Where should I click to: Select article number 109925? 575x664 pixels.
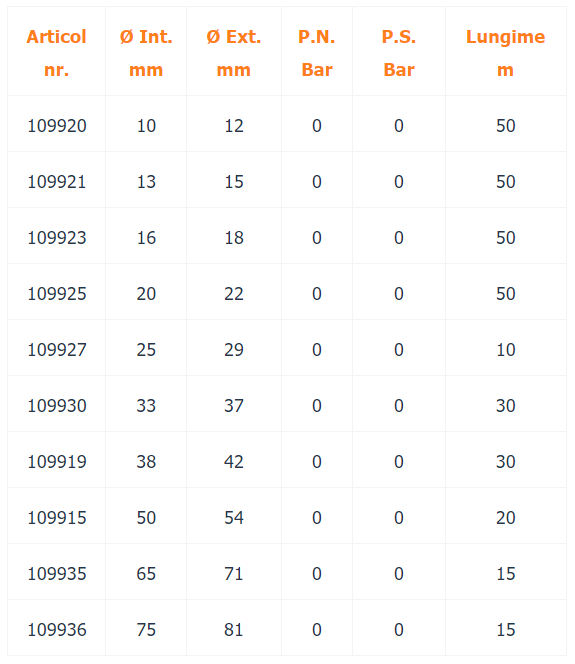click(57, 293)
